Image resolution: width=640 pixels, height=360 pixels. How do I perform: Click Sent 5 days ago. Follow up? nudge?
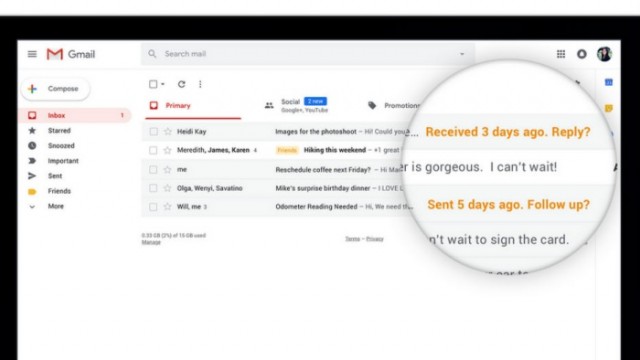click(x=509, y=204)
